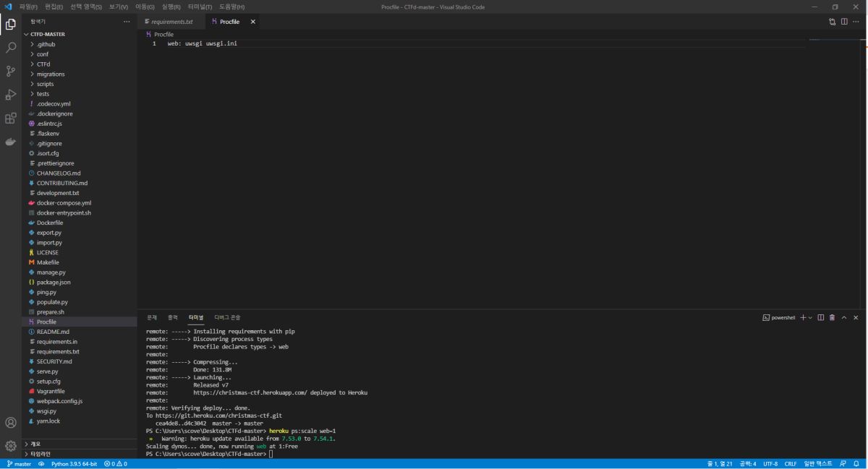Image resolution: width=868 pixels, height=469 pixels.
Task: Open the Manage gear icon
Action: pos(11,446)
